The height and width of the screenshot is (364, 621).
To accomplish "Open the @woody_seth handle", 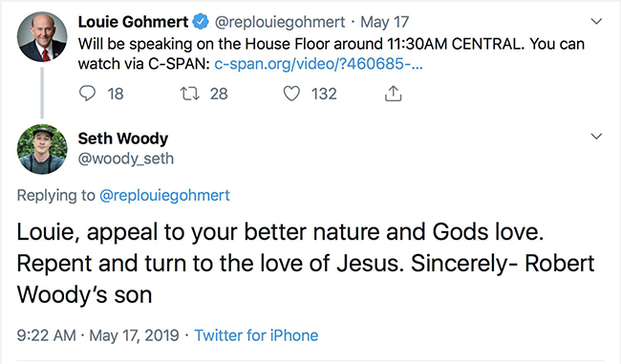I will pyautogui.click(x=126, y=159).
